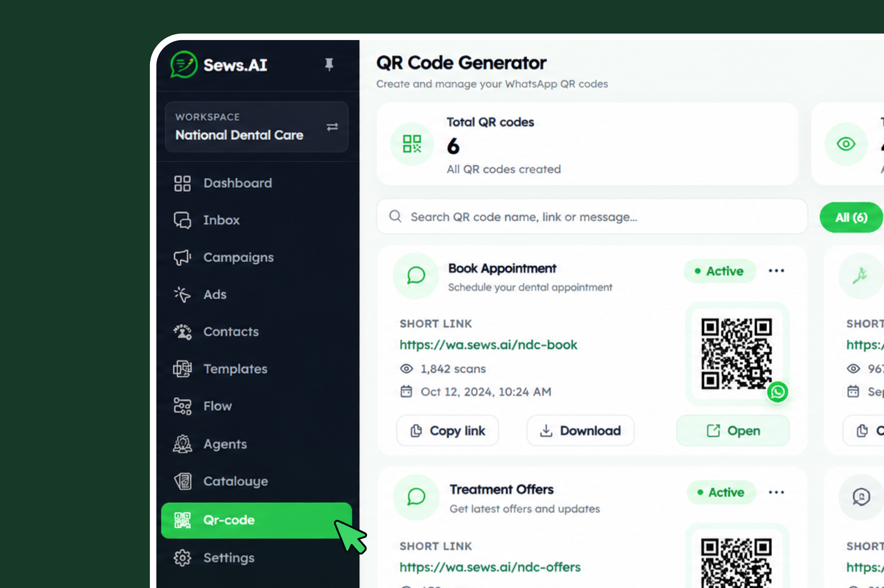Click the WhatsApp badge on QR code
Screen dimensions: 884x588
777,392
